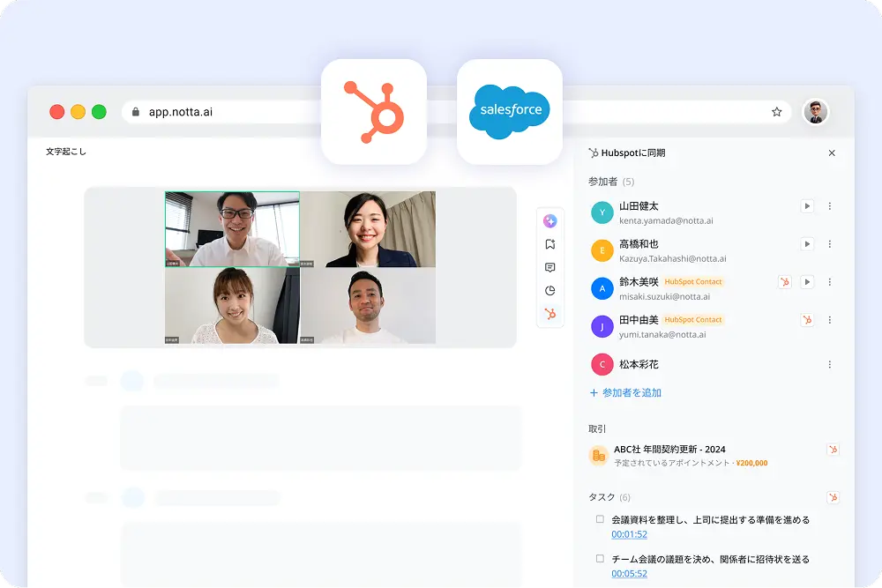Click the A avatar of 鈴木美咲

pyautogui.click(x=602, y=288)
